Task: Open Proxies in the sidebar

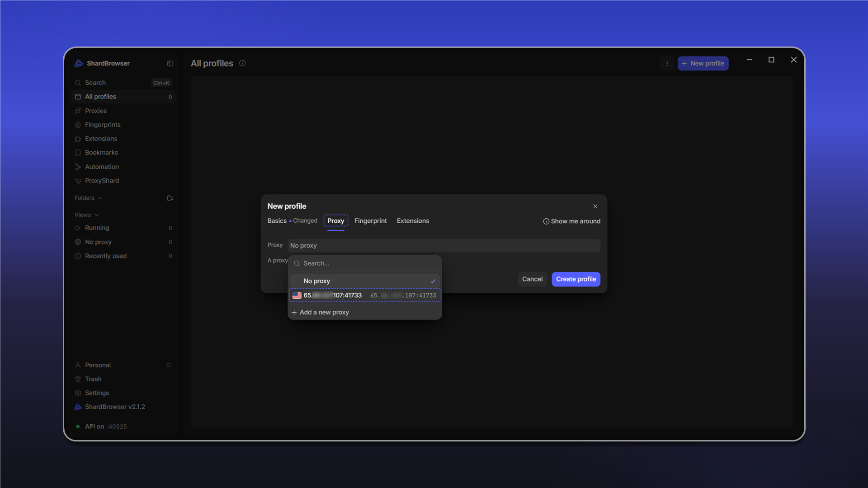Action: click(x=123, y=111)
